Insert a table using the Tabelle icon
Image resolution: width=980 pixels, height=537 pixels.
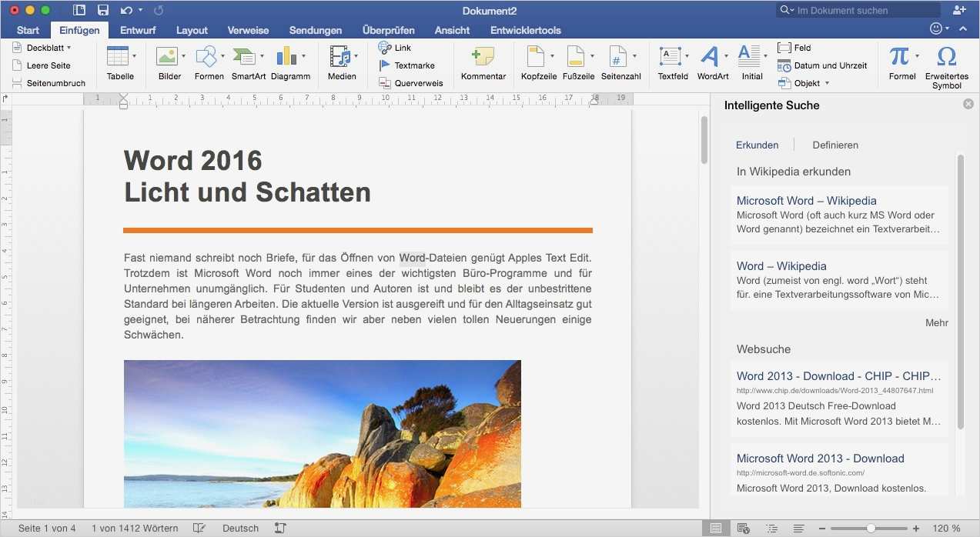pyautogui.click(x=119, y=62)
